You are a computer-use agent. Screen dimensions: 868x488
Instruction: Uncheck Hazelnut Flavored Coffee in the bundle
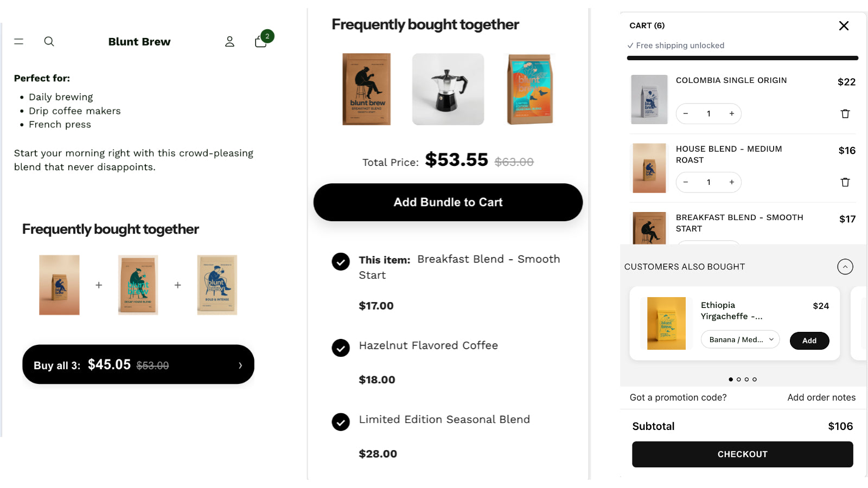pyautogui.click(x=340, y=348)
